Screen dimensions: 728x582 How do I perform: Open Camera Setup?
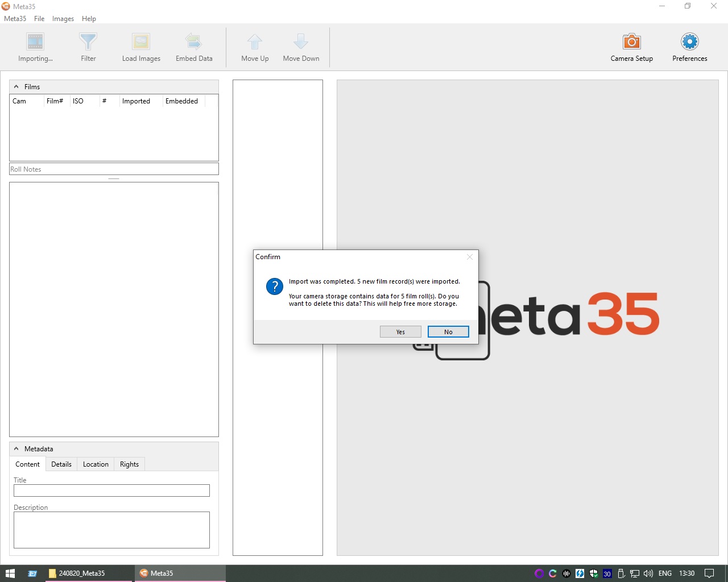[631, 42]
